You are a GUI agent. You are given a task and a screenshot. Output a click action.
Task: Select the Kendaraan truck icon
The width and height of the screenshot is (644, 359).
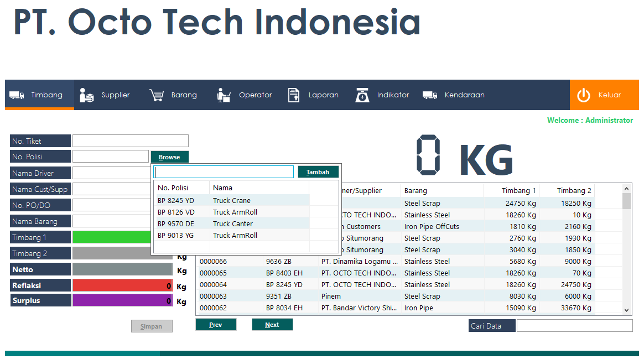tap(430, 95)
